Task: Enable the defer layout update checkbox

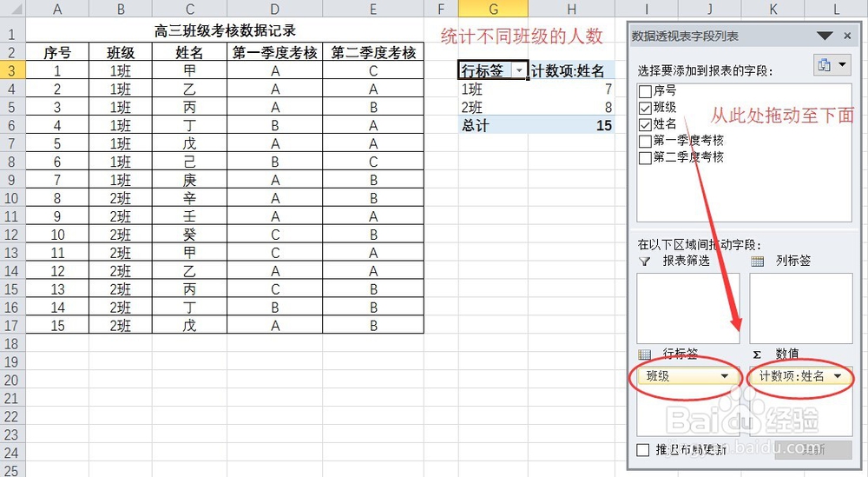Action: [x=642, y=450]
